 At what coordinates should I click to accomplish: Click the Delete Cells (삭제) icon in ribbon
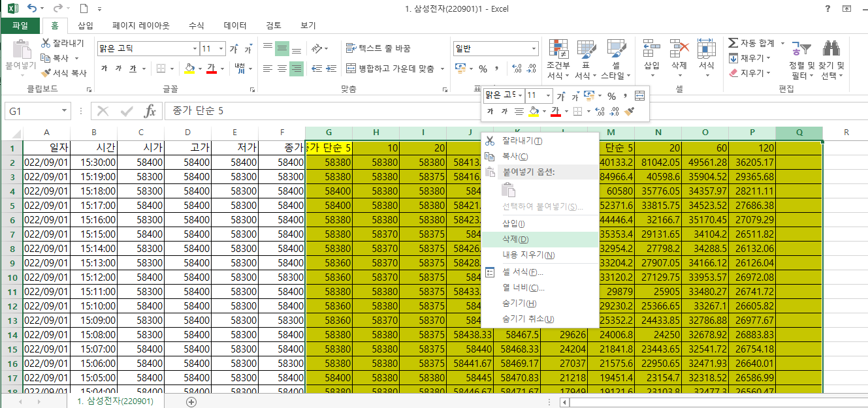click(x=679, y=48)
